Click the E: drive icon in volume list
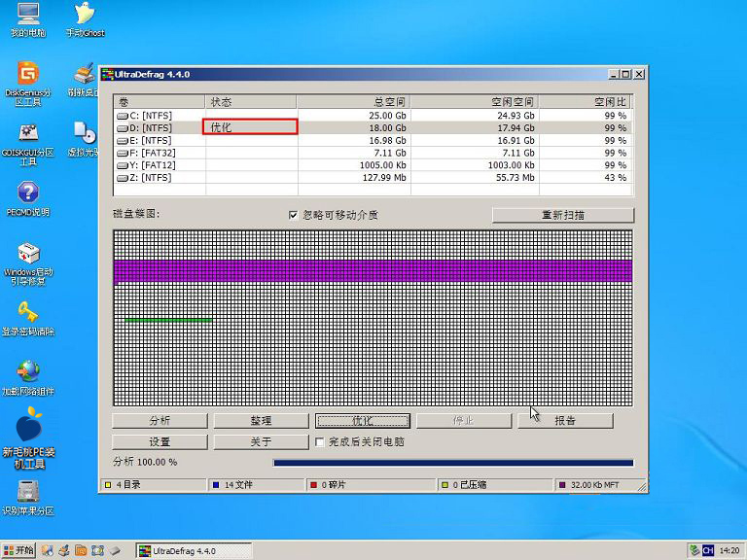This screenshot has width=747, height=560. pos(123,140)
